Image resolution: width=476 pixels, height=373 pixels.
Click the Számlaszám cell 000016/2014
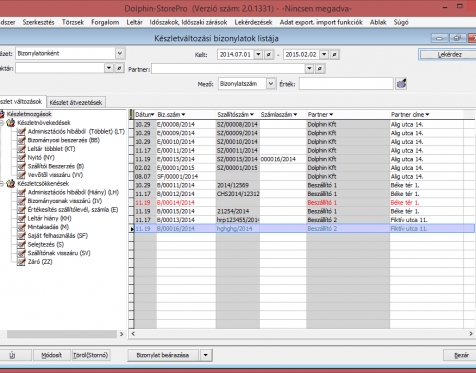click(283, 159)
